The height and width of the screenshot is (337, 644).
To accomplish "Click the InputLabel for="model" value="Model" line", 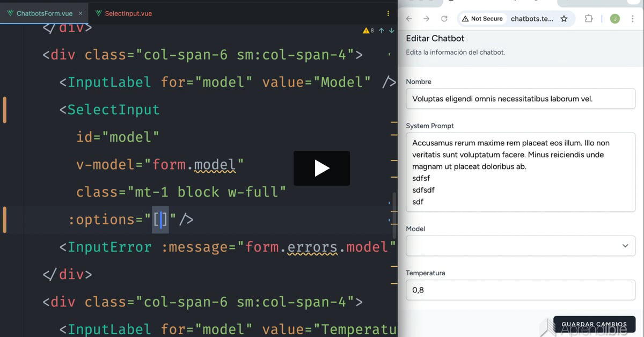I will (x=228, y=83).
